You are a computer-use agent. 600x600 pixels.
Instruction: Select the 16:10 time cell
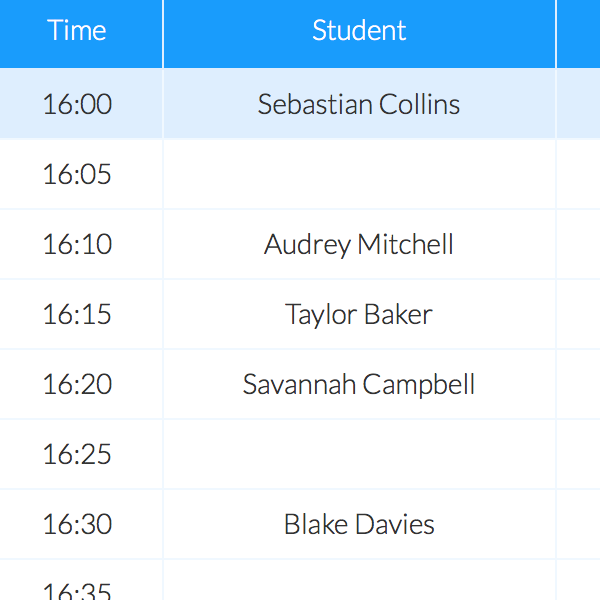point(78,244)
